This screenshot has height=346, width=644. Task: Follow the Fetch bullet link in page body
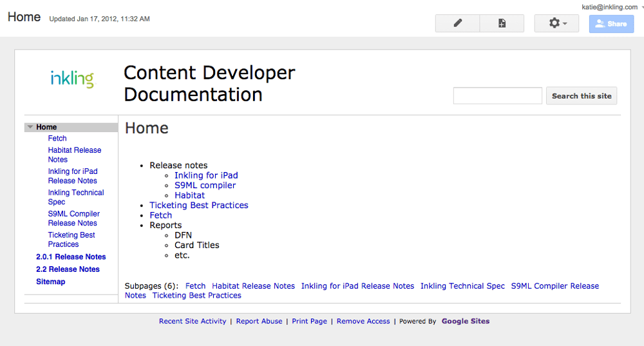click(x=160, y=215)
